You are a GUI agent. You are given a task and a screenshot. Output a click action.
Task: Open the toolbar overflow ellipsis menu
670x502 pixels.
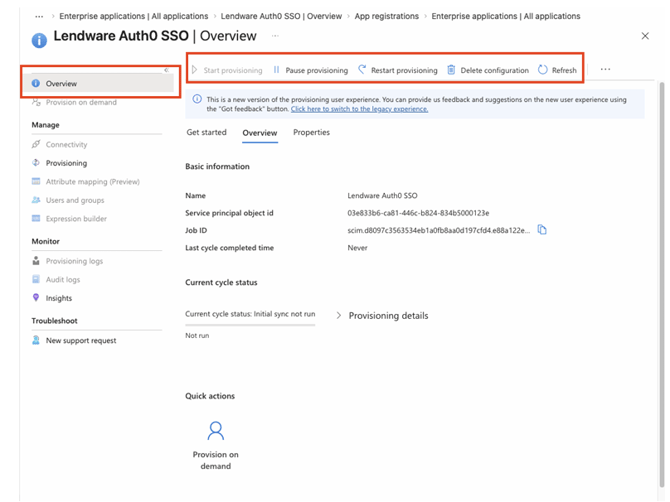605,70
